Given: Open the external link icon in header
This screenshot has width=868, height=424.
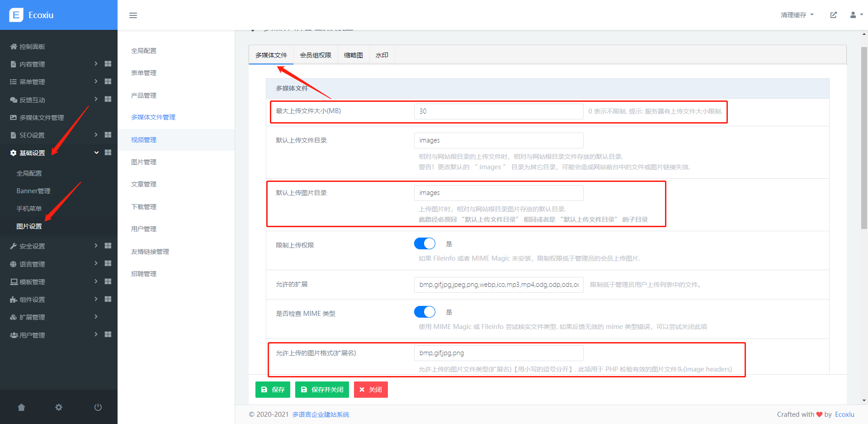Looking at the screenshot, I should [x=833, y=15].
